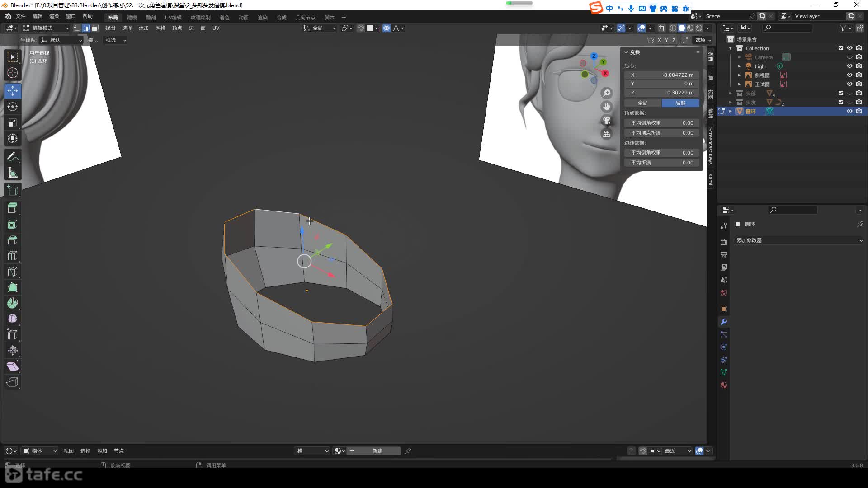This screenshot has width=868, height=488.
Task: Toggle the camera view icon
Action: point(607,120)
